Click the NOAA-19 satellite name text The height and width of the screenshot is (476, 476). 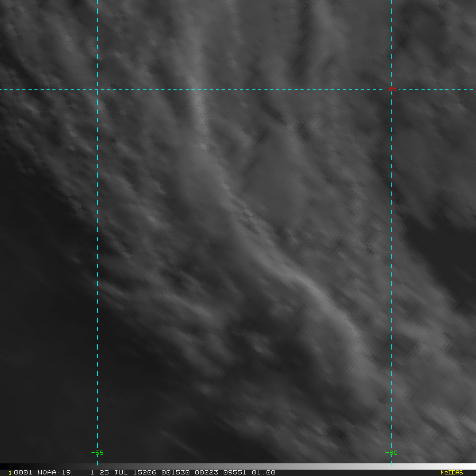54,472
